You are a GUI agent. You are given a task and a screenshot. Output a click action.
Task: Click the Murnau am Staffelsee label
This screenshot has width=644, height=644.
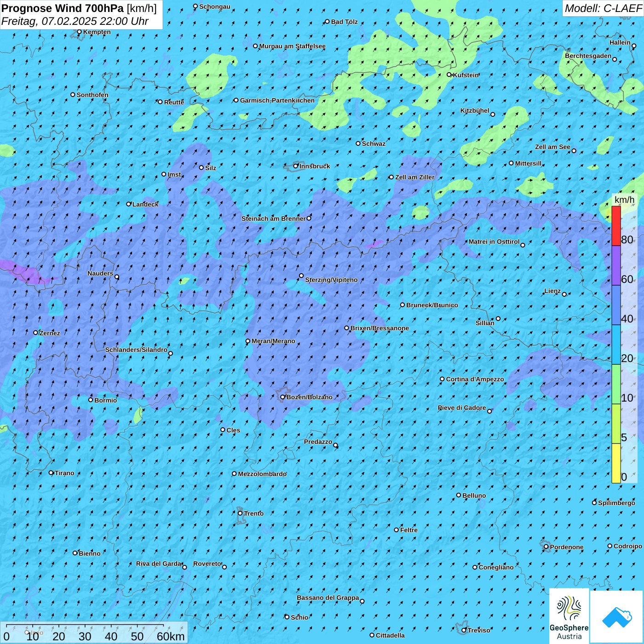click(292, 46)
